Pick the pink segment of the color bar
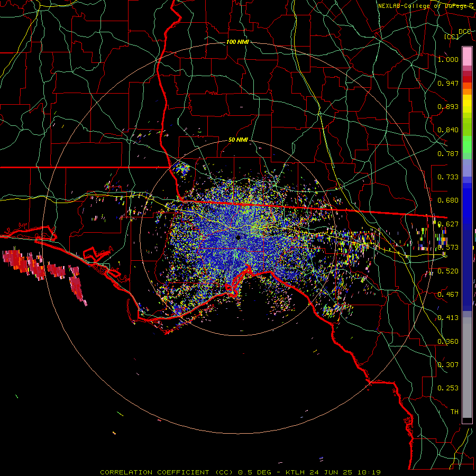 467,56
